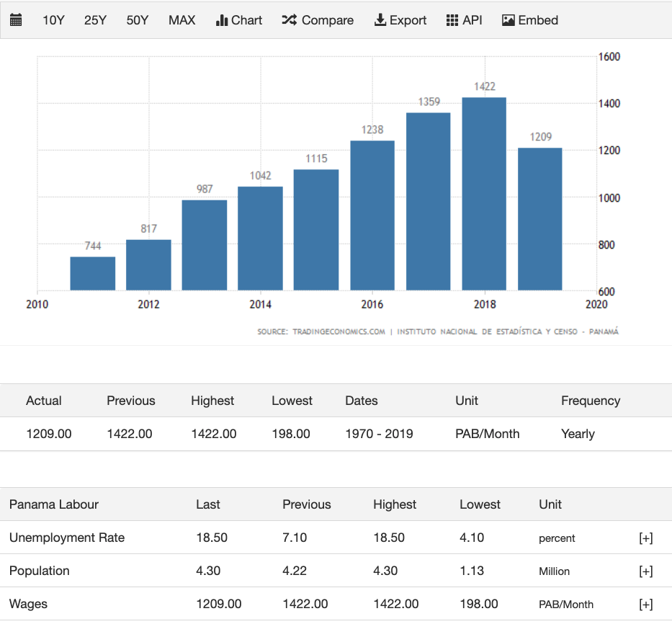
Task: Open the Embed chart option
Action: [x=530, y=20]
